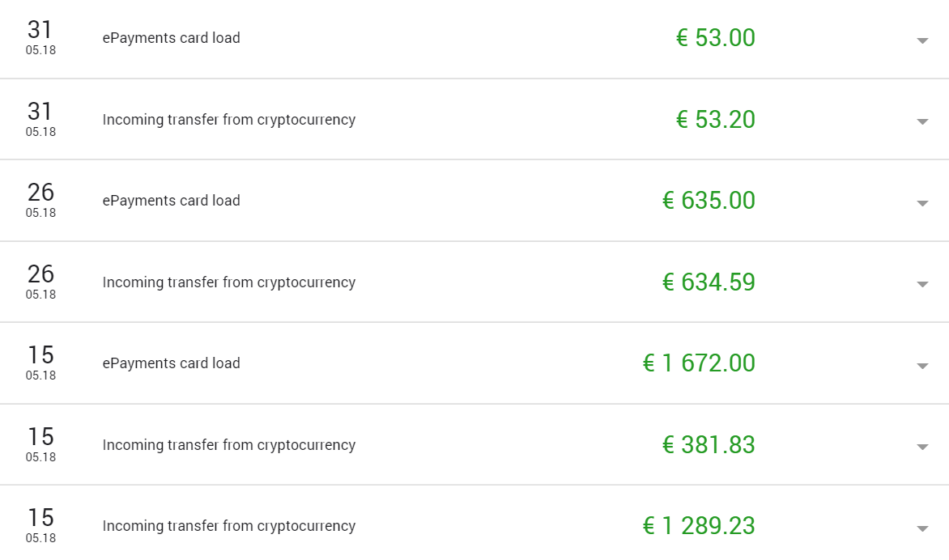Click the € 1 289.23 amount
Viewport: 949px width, 560px height.
pos(699,525)
